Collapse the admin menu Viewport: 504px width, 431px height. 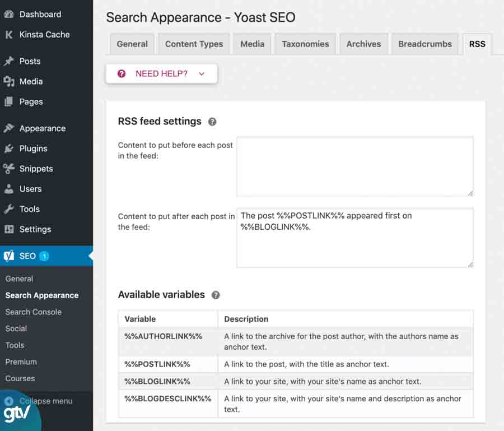(x=39, y=401)
